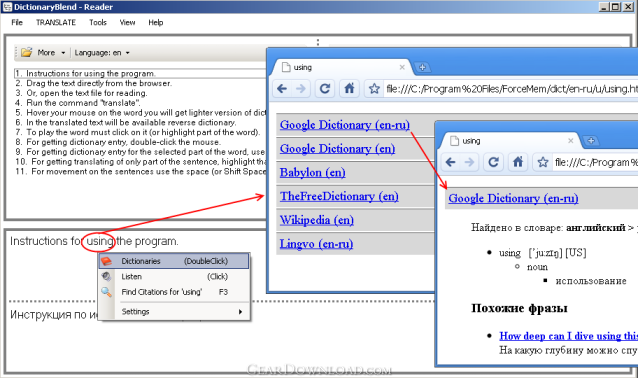The image size is (638, 378).
Task: Open the File menu
Action: [x=17, y=22]
